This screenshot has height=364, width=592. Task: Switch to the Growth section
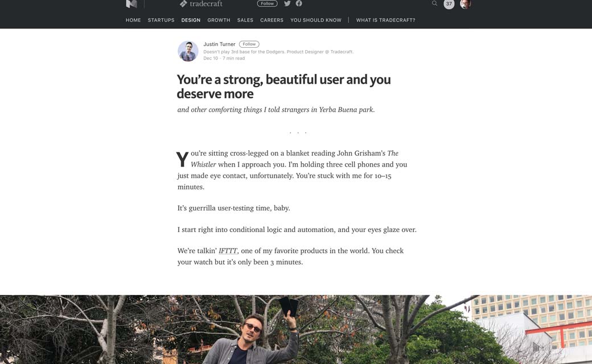[x=219, y=20]
